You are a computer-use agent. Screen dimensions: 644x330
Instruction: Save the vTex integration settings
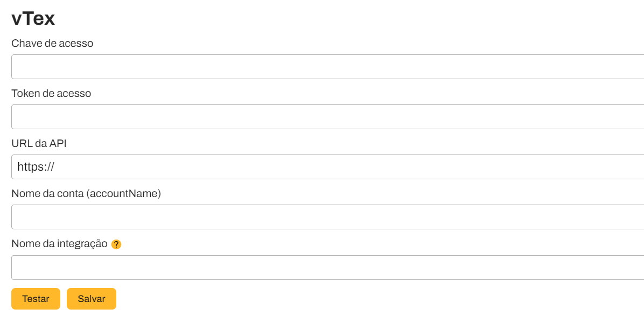pos(92,299)
